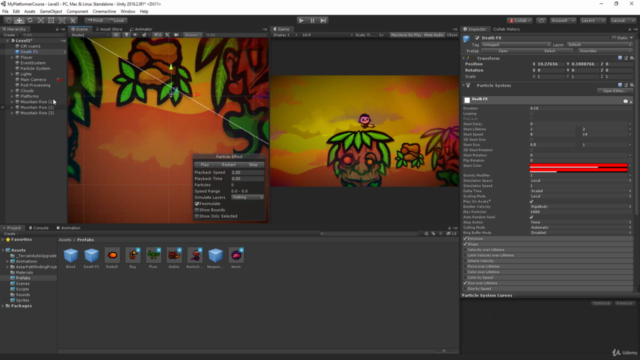This screenshot has width=640, height=360.
Task: Select the Hand tool in the toolbar
Action: point(9,20)
